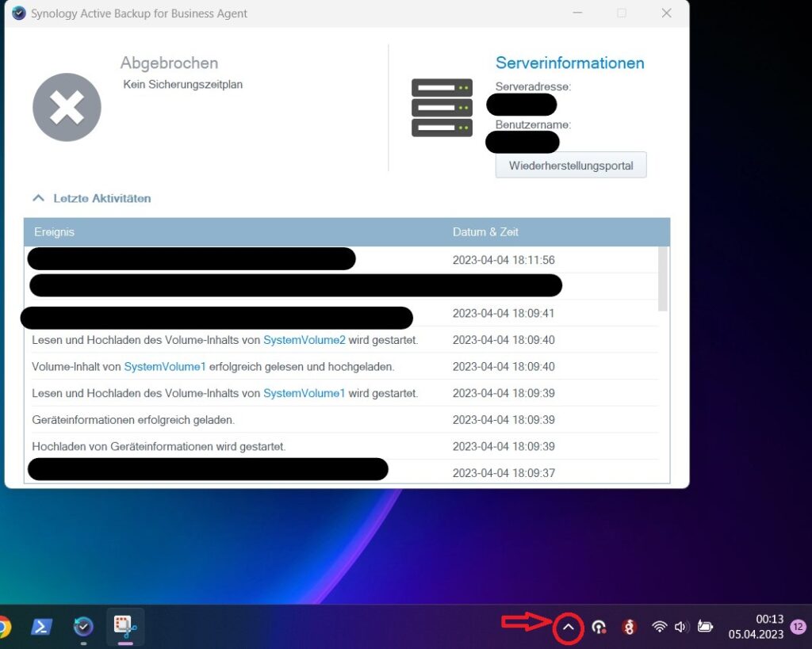Click the headset tray icon
The image size is (812, 649).
599,628
